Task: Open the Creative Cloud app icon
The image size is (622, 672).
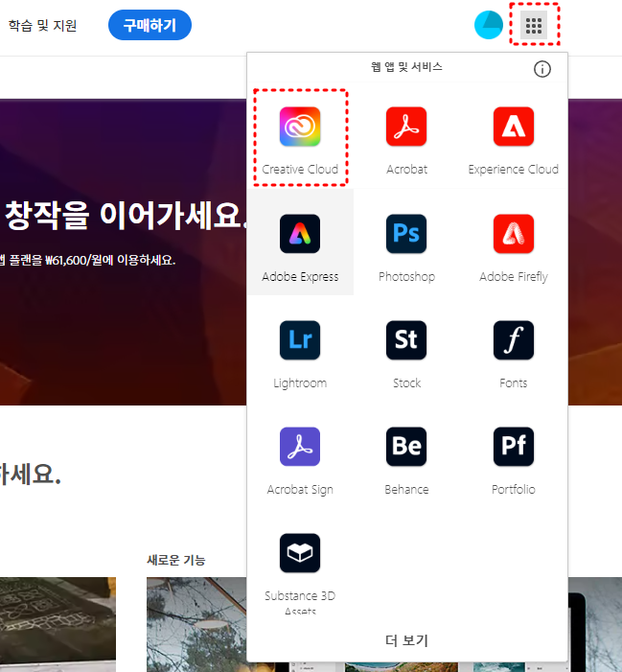Action: (x=300, y=127)
